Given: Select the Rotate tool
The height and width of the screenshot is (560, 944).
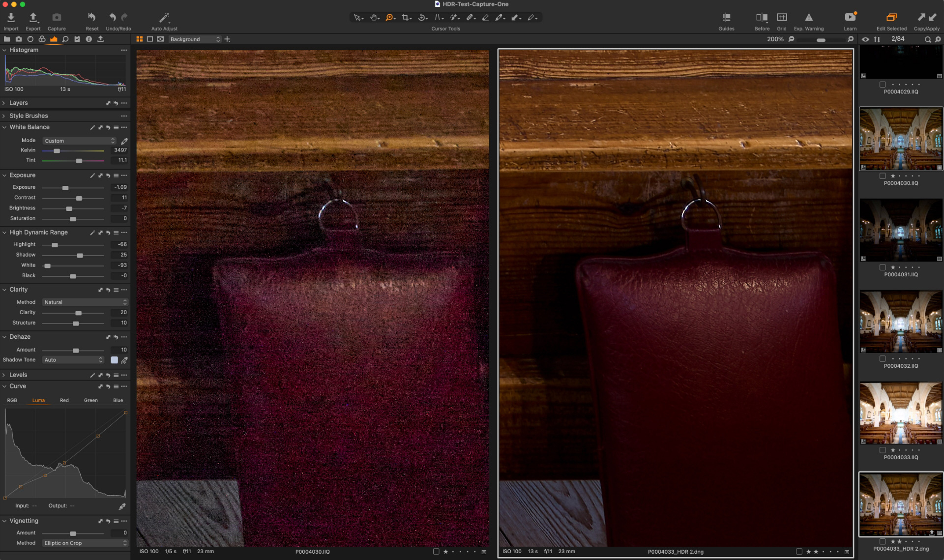Looking at the screenshot, I should 421,17.
